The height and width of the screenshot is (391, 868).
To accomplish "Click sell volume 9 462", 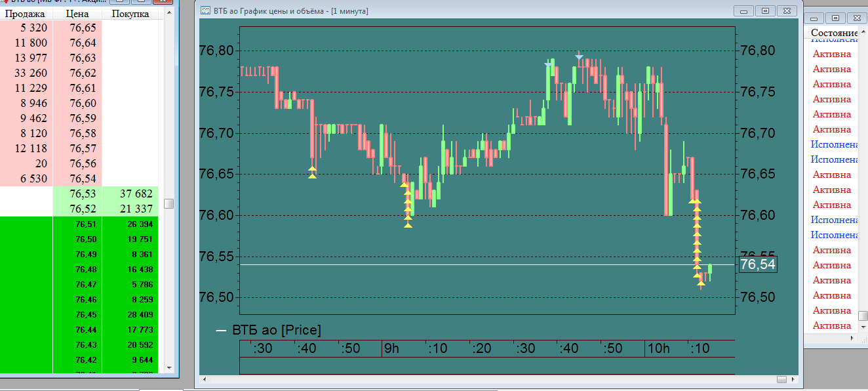I will (x=34, y=118).
